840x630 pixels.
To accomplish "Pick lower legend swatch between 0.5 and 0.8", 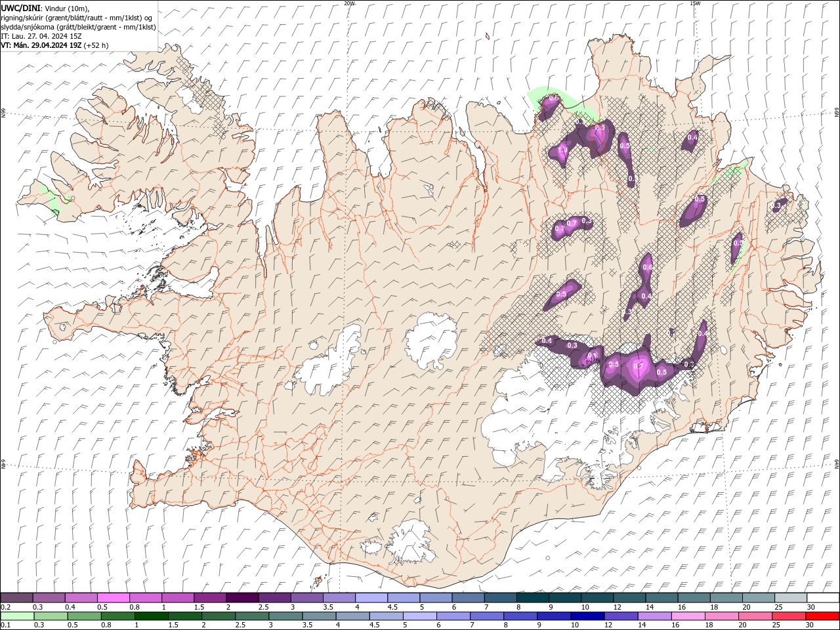I will [x=84, y=616].
